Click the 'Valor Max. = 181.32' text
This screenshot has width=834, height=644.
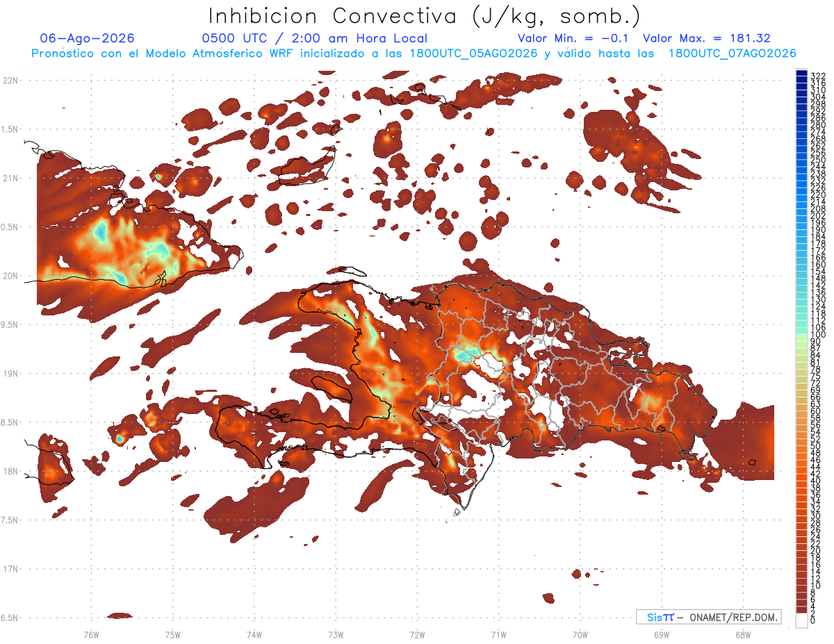(x=707, y=39)
